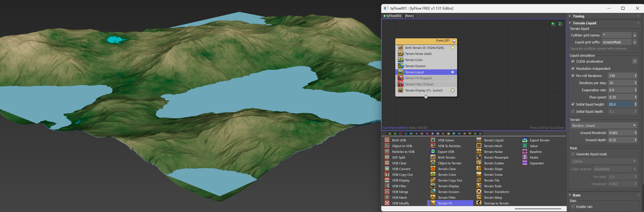Select the Terrain Snow operator icon

[x=479, y=174]
